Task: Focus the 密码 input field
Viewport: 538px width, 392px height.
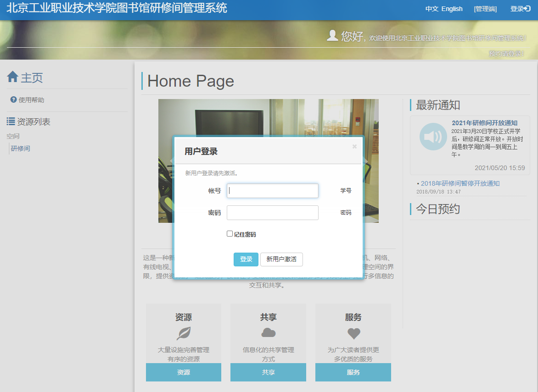Action: tap(272, 213)
